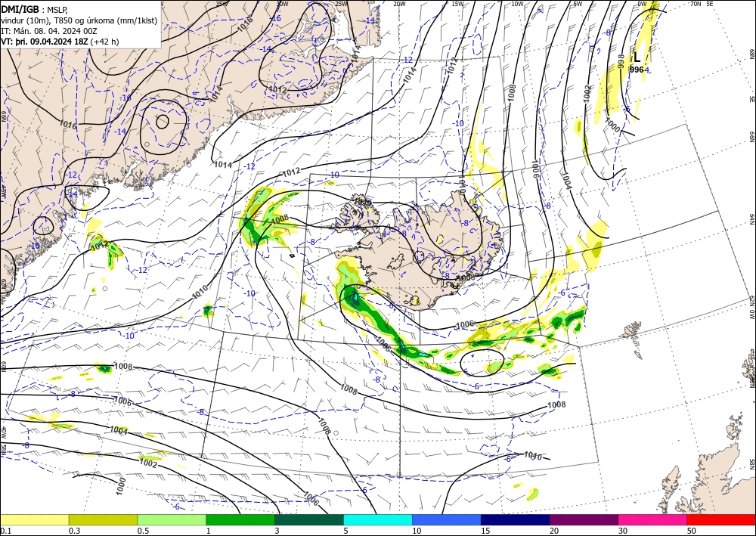Click the 998 isobar label
The width and height of the screenshot is (756, 536).
(x=621, y=61)
